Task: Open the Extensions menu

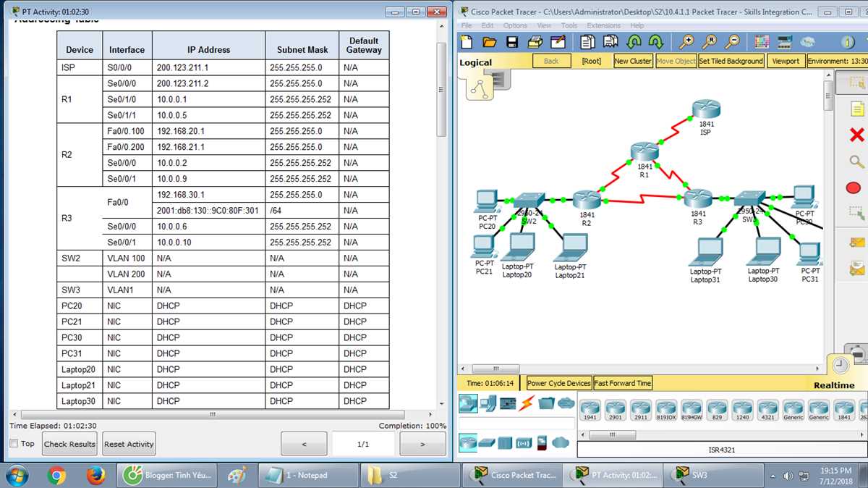Action: (x=603, y=25)
